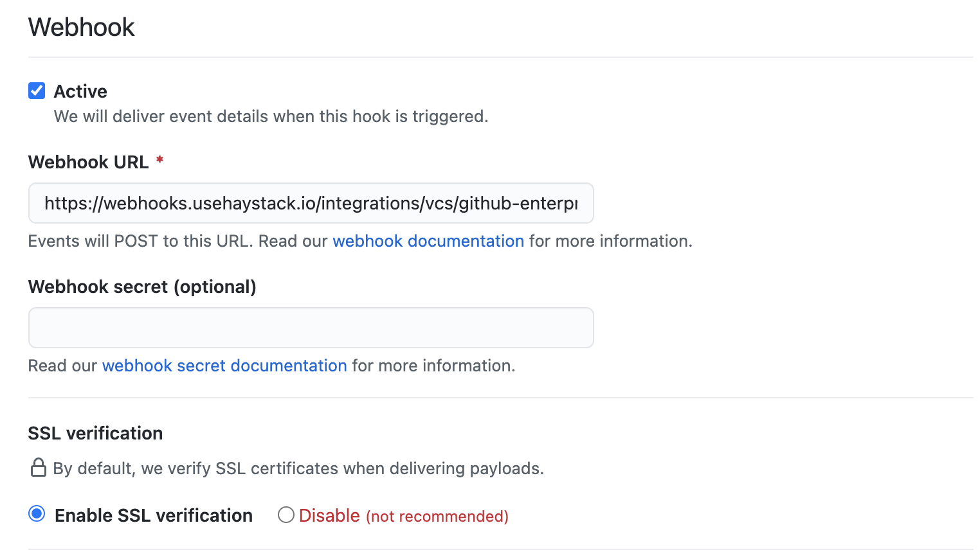Click the 'Events will POST' help text
Viewport: 980px width, 550px height.
(x=141, y=241)
